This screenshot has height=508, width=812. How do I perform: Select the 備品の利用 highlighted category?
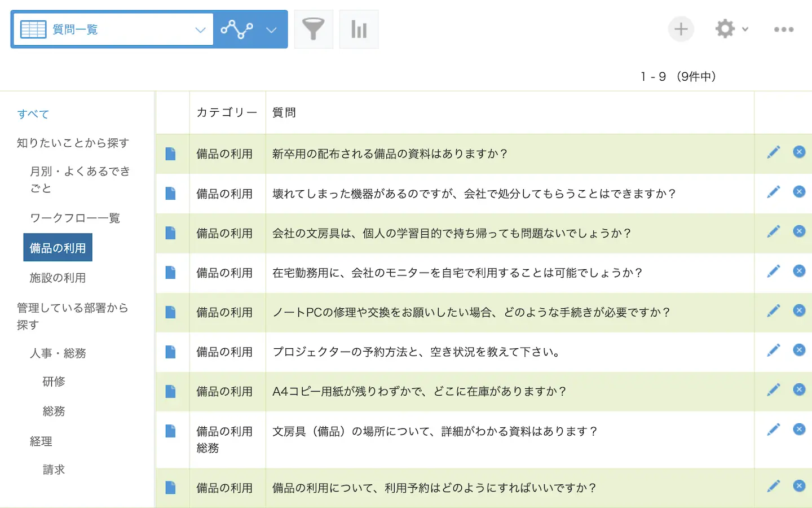click(x=58, y=248)
